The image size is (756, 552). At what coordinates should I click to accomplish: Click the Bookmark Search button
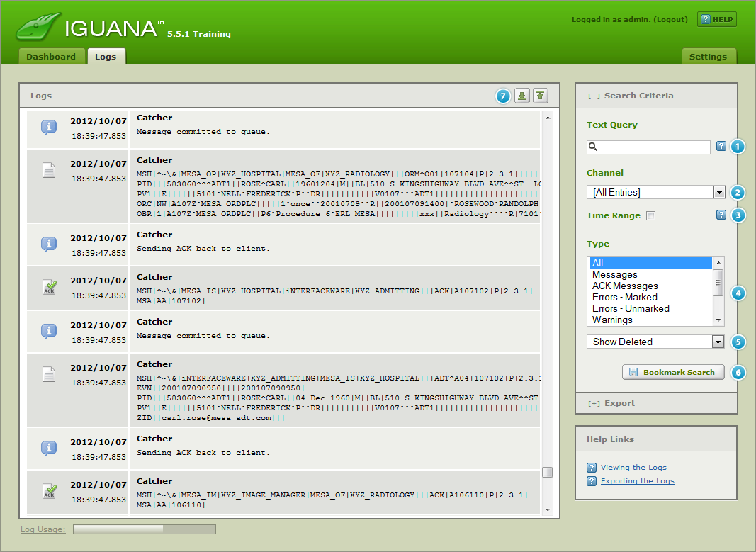click(x=673, y=372)
